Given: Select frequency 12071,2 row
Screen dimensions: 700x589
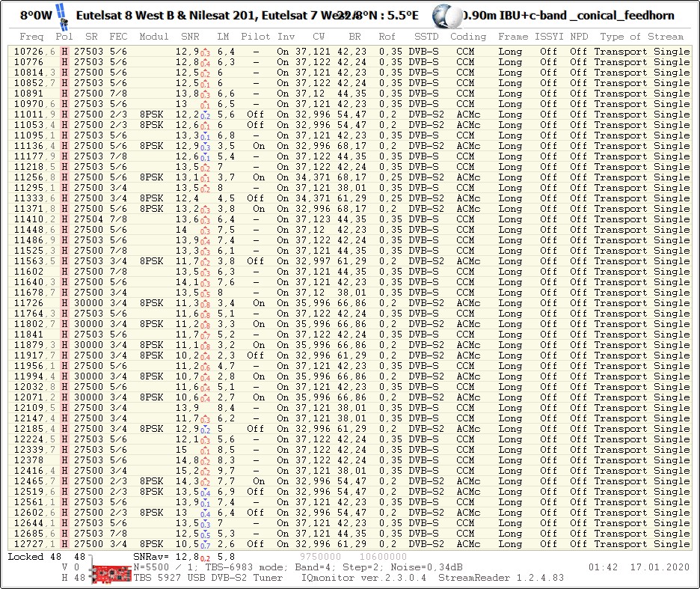Looking at the screenshot, I should [x=350, y=397].
